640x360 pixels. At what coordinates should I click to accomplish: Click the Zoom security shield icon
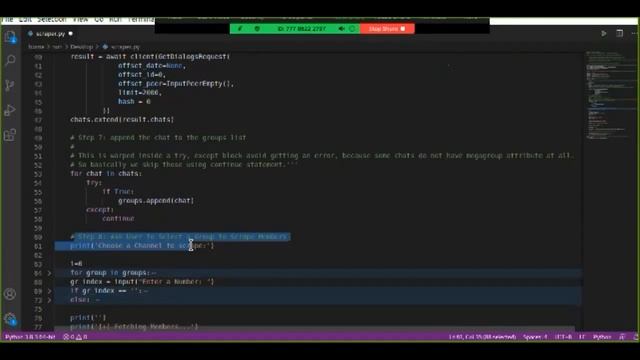[x=257, y=29]
